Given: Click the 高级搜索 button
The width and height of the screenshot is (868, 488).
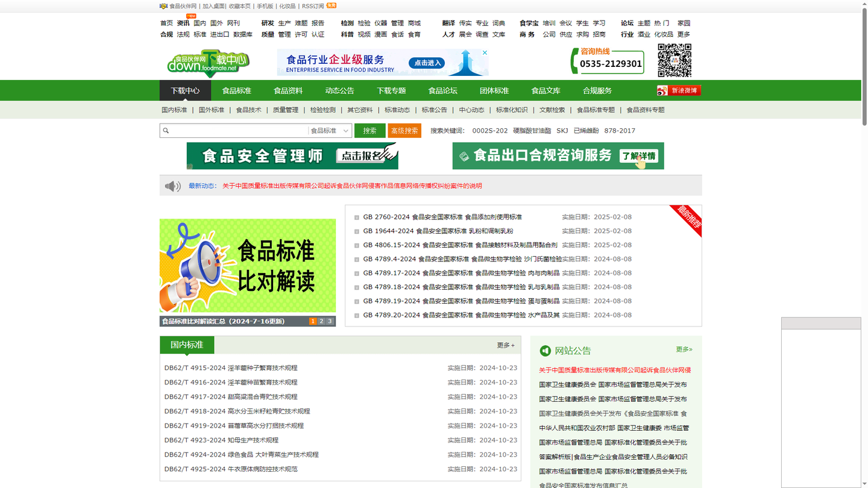Looking at the screenshot, I should pos(404,131).
